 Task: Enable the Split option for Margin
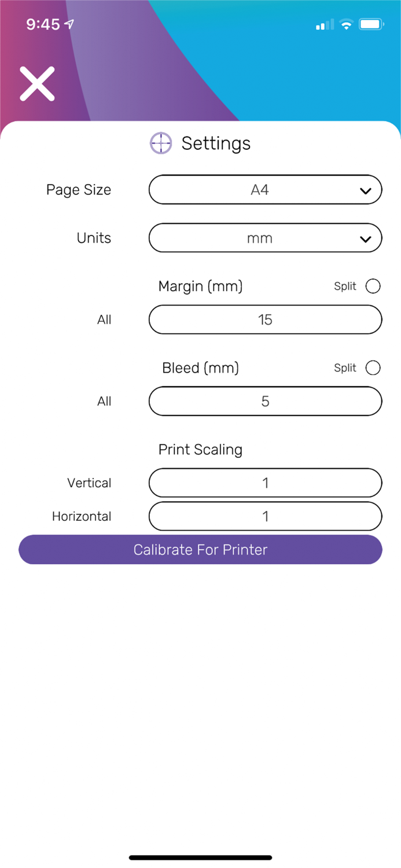pyautogui.click(x=373, y=286)
